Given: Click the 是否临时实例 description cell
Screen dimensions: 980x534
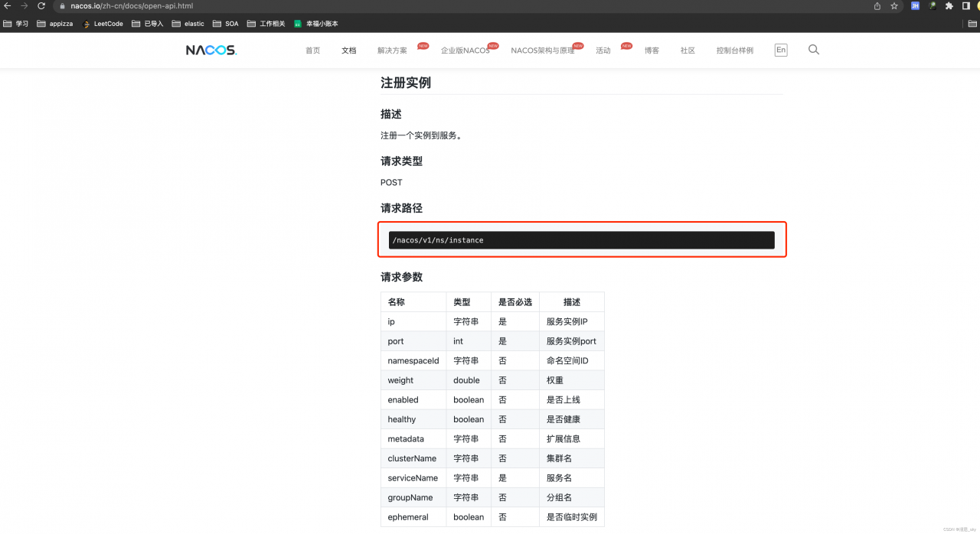Looking at the screenshot, I should click(572, 517).
